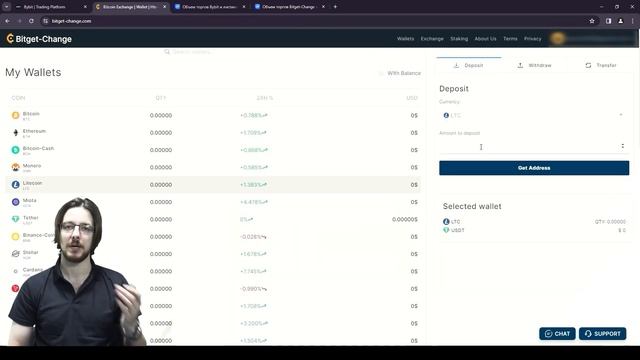Click the browser back arrow
Image resolution: width=640 pixels, height=360 pixels.
click(x=8, y=21)
